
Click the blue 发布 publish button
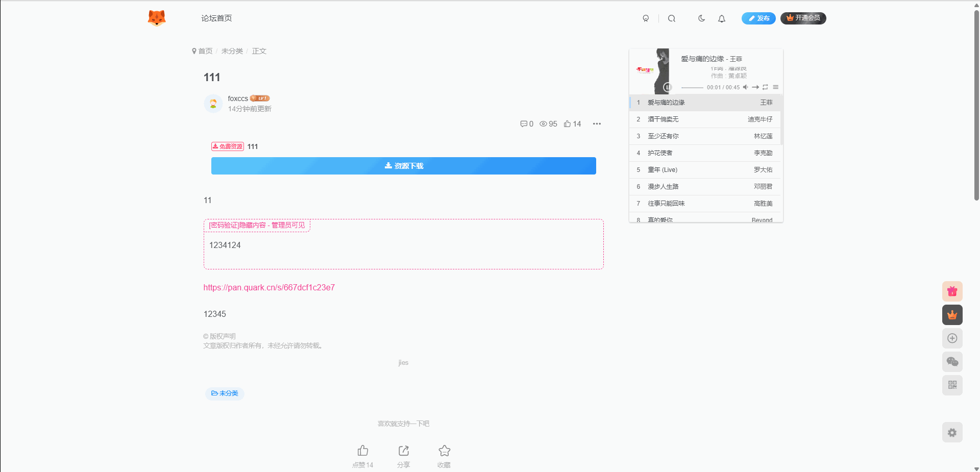click(x=758, y=18)
